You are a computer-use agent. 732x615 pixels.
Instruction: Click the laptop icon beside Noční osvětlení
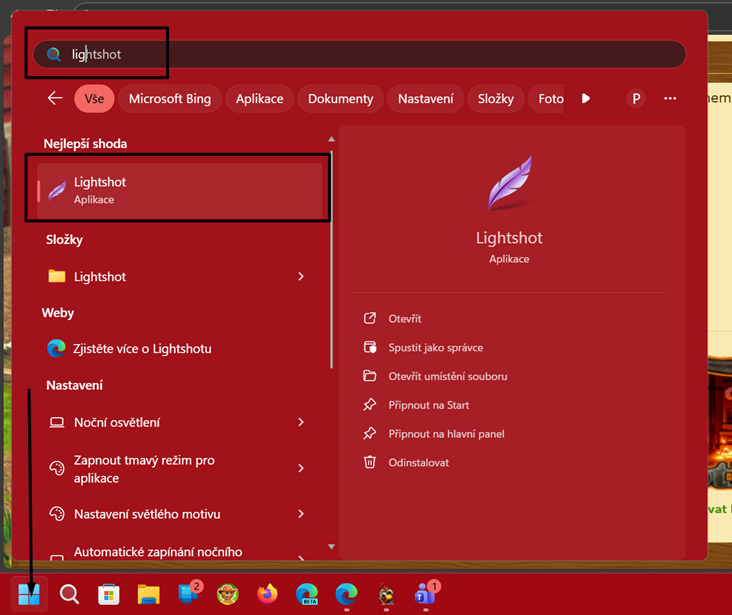[57, 422]
